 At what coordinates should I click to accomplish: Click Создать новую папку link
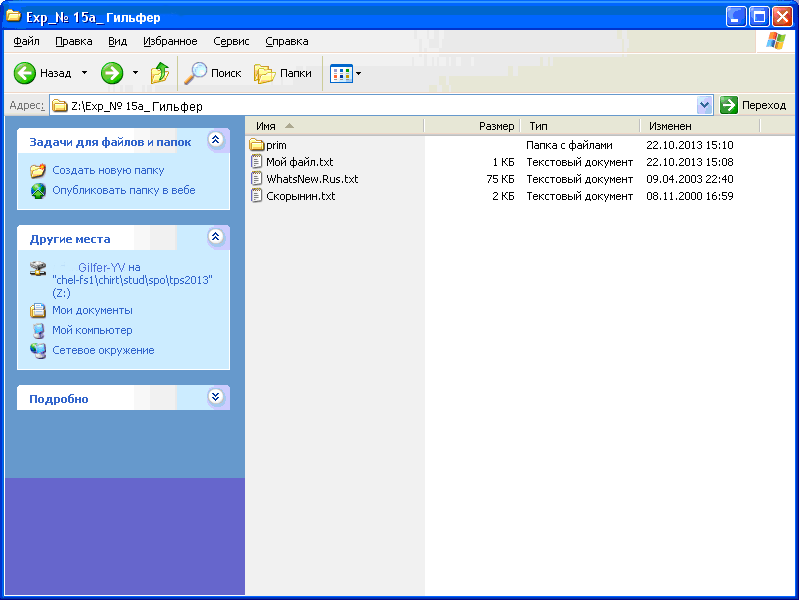[108, 170]
